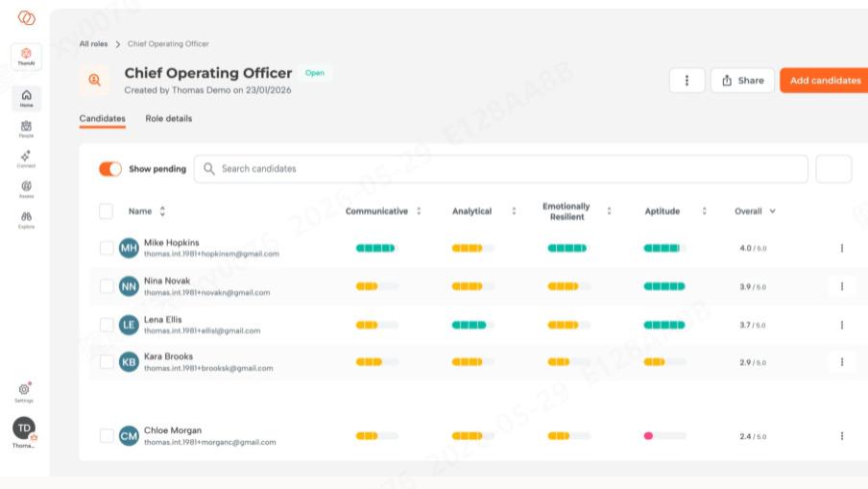Click in the Search candidates field
The width and height of the screenshot is (868, 489).
500,169
